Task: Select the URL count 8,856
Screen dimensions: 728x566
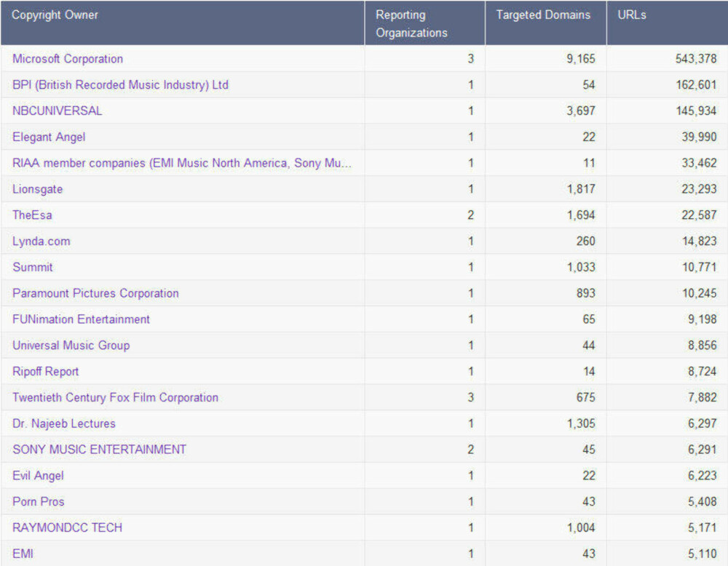Action: tap(703, 346)
